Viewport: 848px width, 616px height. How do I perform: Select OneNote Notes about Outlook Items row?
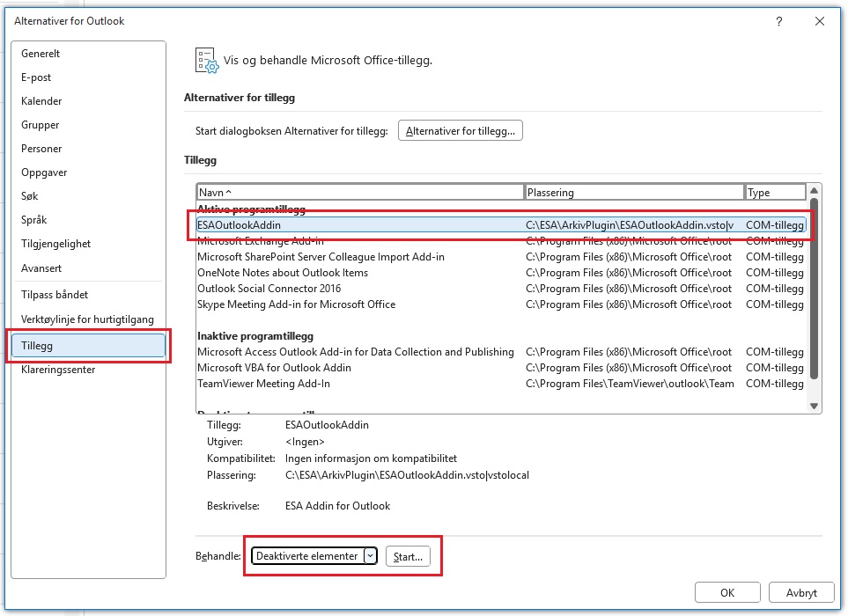pos(501,273)
